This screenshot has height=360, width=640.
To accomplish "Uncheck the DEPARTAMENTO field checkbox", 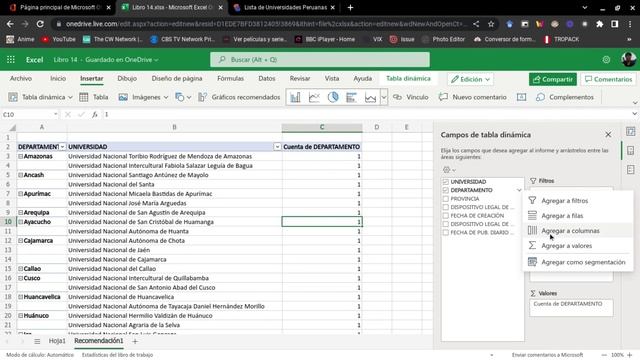I will [446, 190].
